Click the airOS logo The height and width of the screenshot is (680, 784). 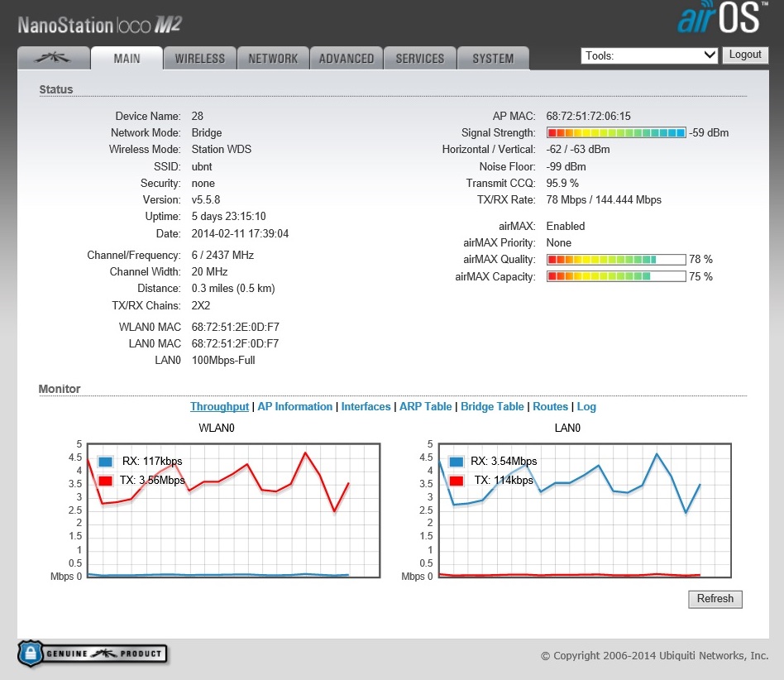(723, 17)
